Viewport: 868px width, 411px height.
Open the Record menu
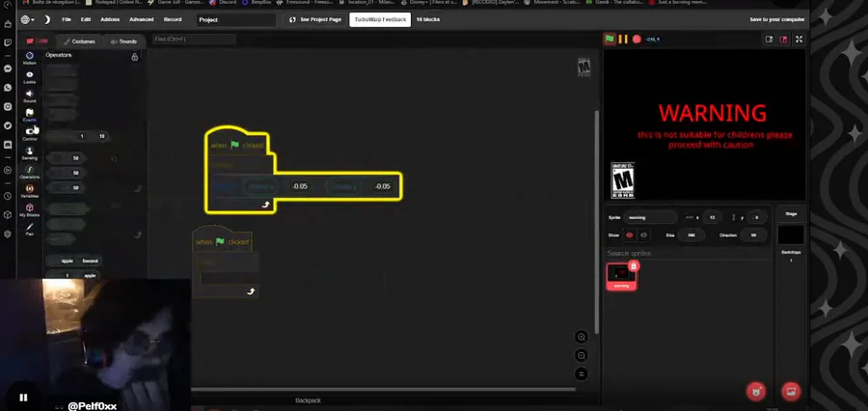[x=173, y=19]
